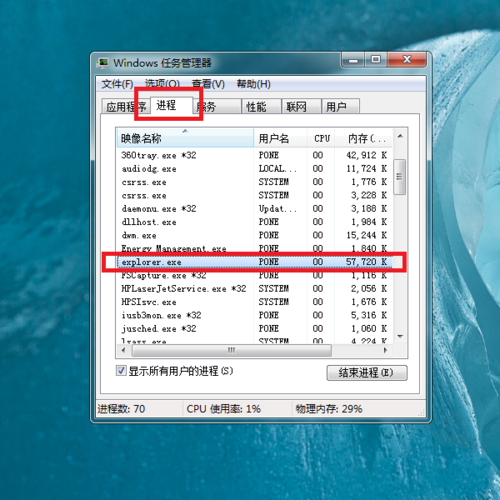500x500 pixels.
Task: Click the horizontal scrollbar thumb
Action: [x=232, y=350]
